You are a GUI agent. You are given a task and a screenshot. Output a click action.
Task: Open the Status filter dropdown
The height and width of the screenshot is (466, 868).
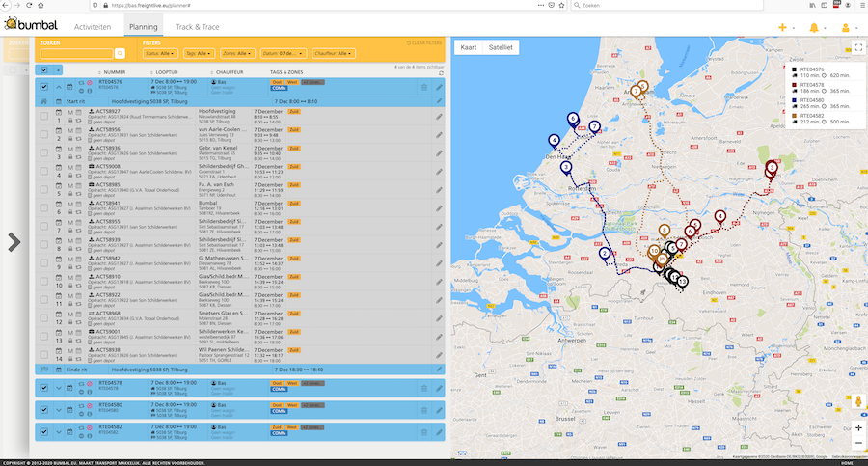tap(160, 53)
